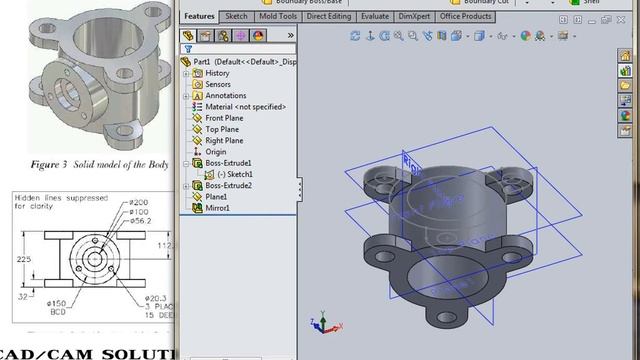Image resolution: width=640 pixels, height=360 pixels.
Task: Open the Hide/Show Items dropdown arrow
Action: (x=513, y=37)
